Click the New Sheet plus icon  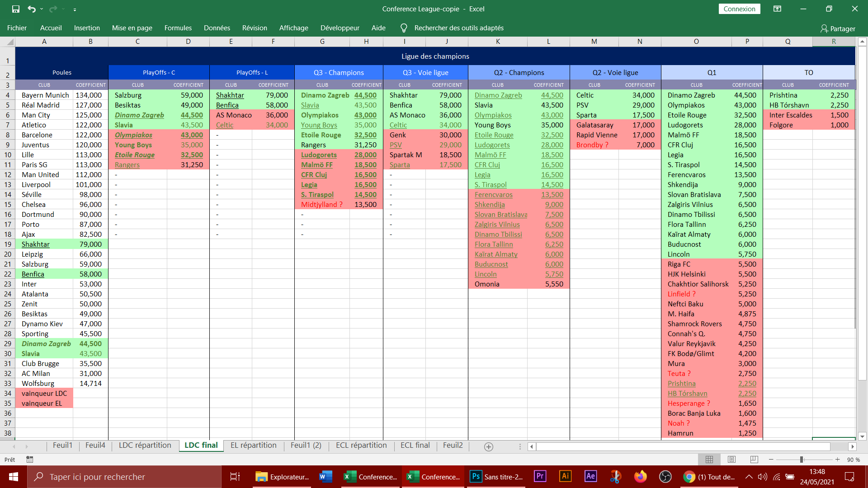tap(489, 447)
